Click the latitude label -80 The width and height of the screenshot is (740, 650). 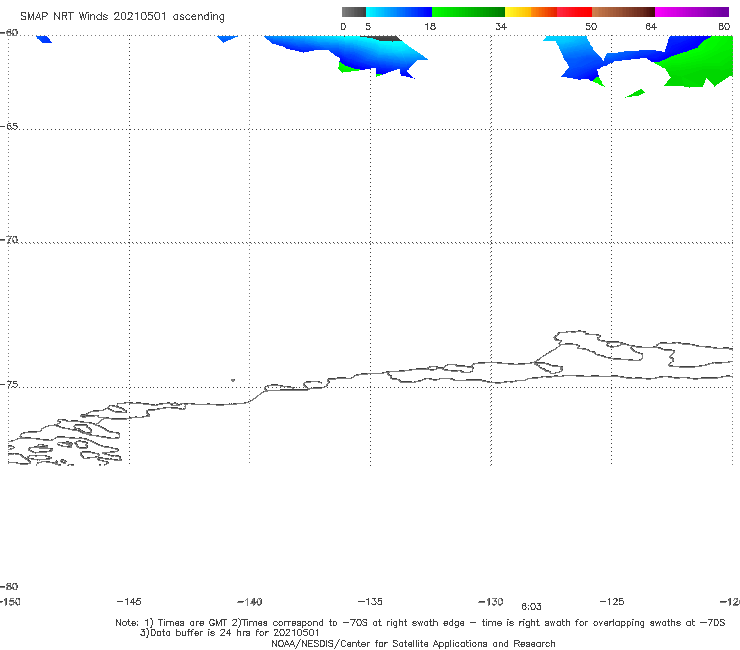9,586
